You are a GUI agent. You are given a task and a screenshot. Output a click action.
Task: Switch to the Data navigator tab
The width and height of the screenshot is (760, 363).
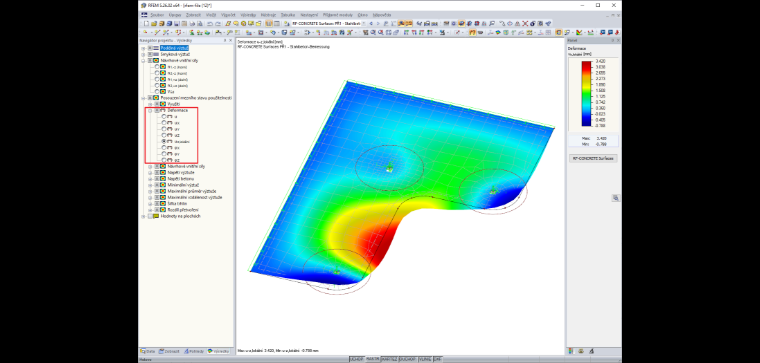click(x=148, y=351)
